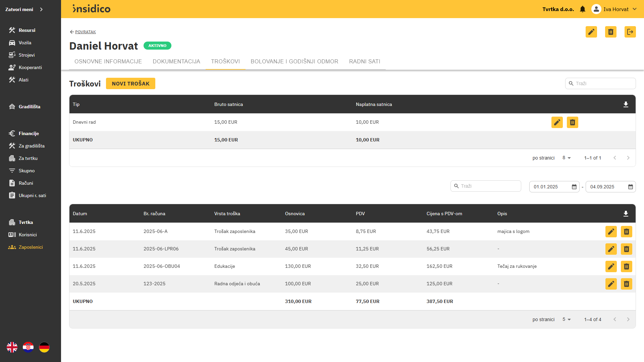Delete the 123-2025 invoice expense

(x=626, y=284)
